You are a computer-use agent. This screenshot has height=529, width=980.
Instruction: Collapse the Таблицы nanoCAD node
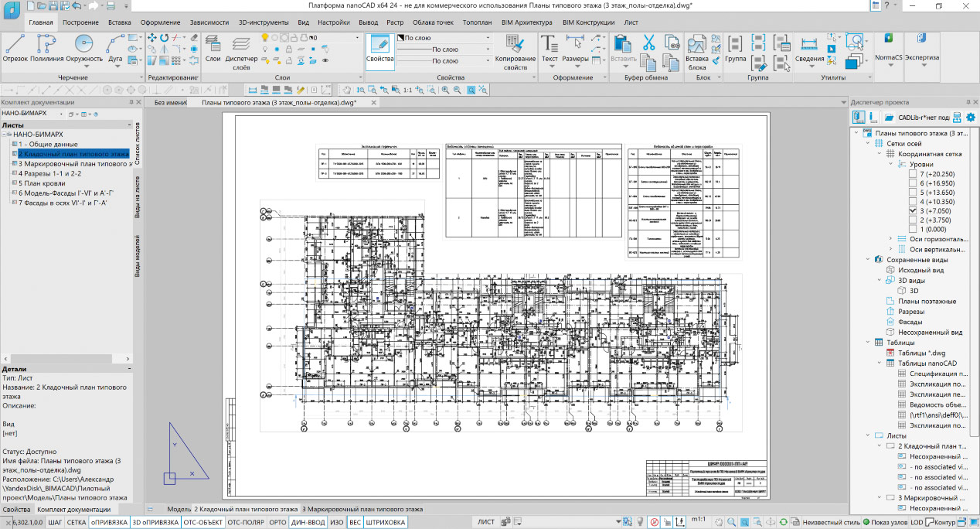click(879, 363)
